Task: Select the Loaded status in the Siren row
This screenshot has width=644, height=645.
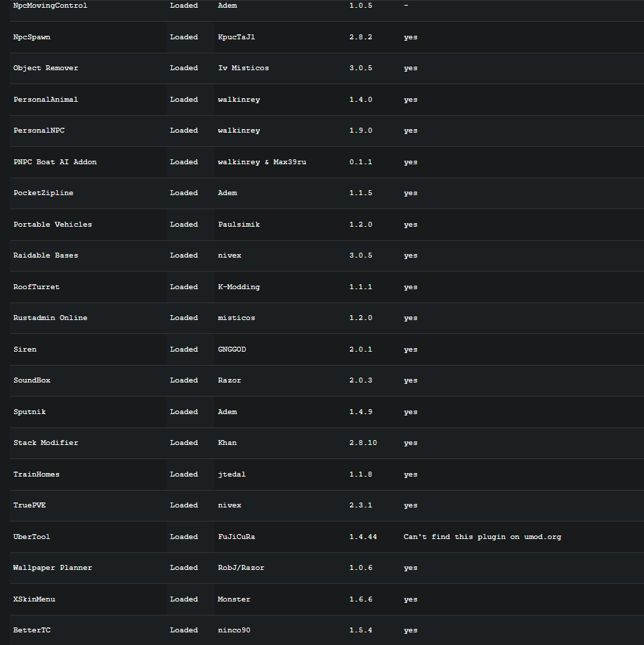Action: (184, 350)
